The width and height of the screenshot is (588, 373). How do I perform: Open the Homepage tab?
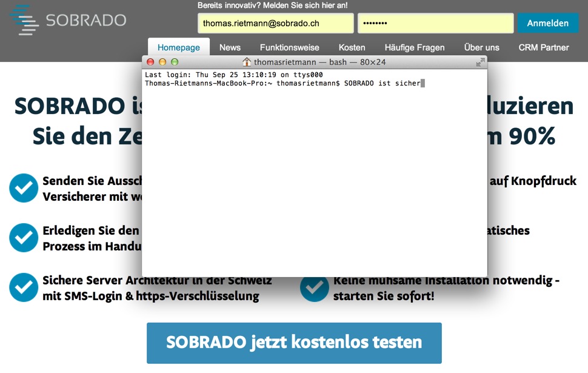tap(178, 48)
